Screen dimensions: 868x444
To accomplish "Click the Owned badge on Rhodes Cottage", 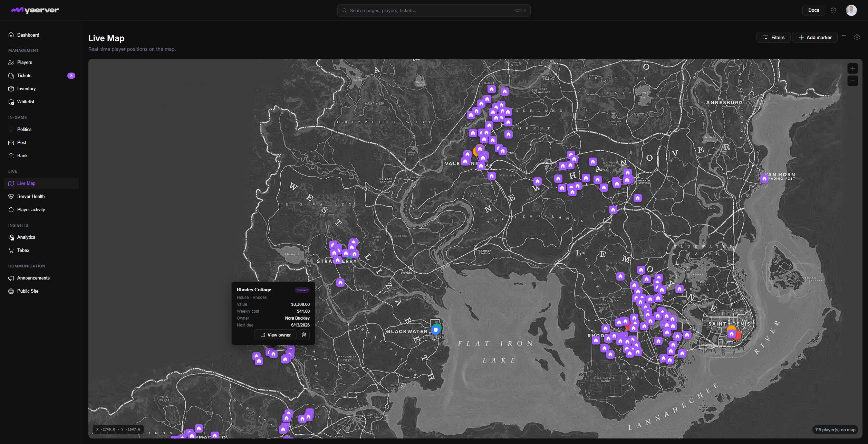I will point(302,290).
